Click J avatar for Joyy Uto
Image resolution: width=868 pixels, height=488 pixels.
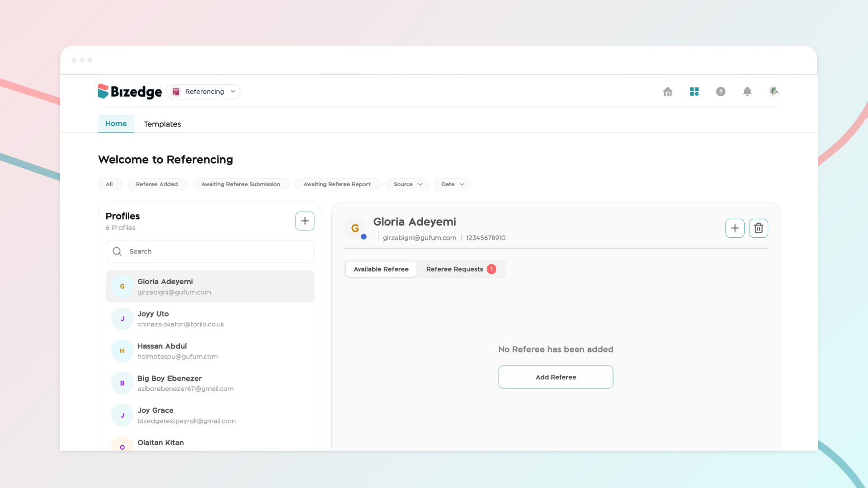coord(122,319)
